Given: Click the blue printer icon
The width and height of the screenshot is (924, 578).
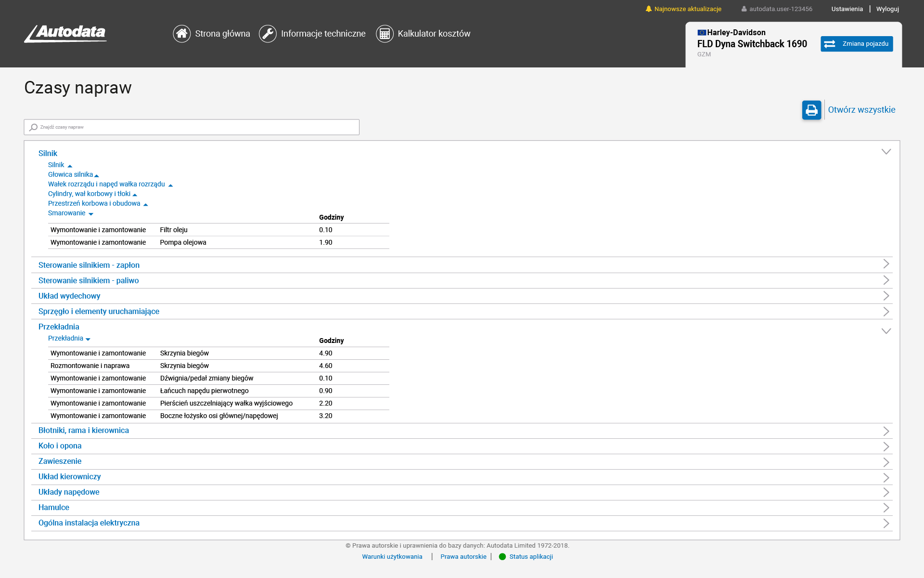Looking at the screenshot, I should pos(811,110).
